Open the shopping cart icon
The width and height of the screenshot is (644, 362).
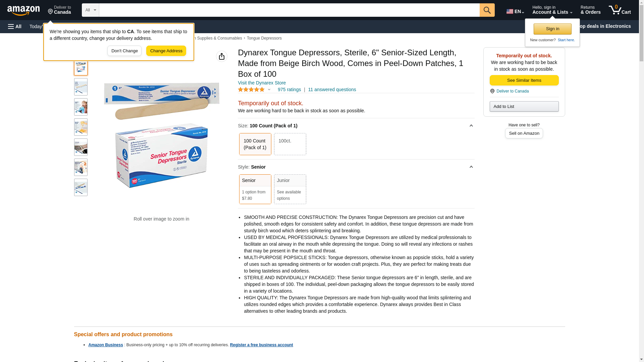tap(620, 10)
